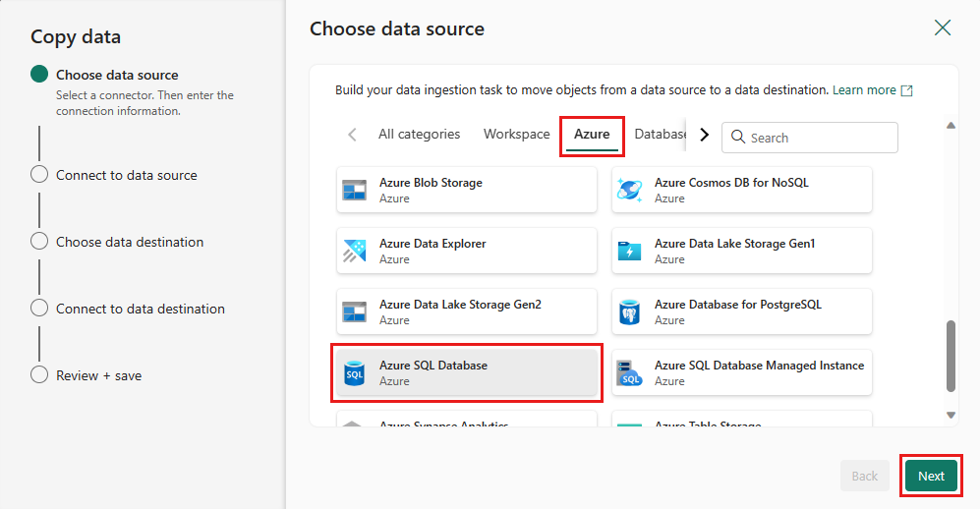Select the Azure Cosmos DB for NoSQL icon
Screen dimensions: 980x509
click(629, 191)
